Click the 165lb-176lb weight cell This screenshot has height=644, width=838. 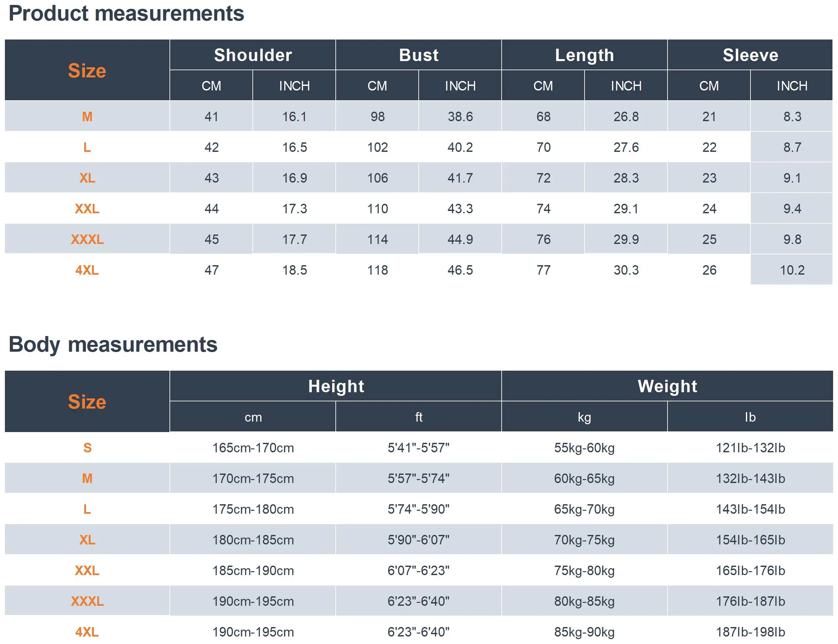coord(750,571)
